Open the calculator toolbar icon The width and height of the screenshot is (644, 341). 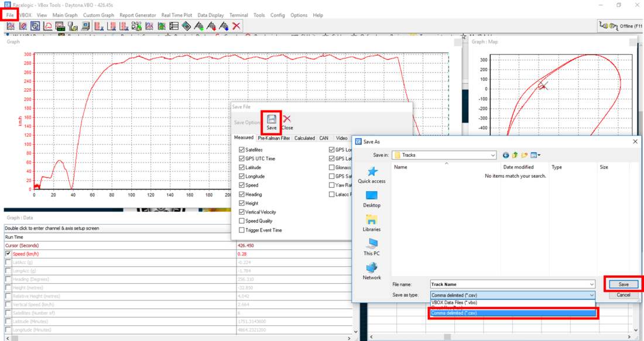186,26
